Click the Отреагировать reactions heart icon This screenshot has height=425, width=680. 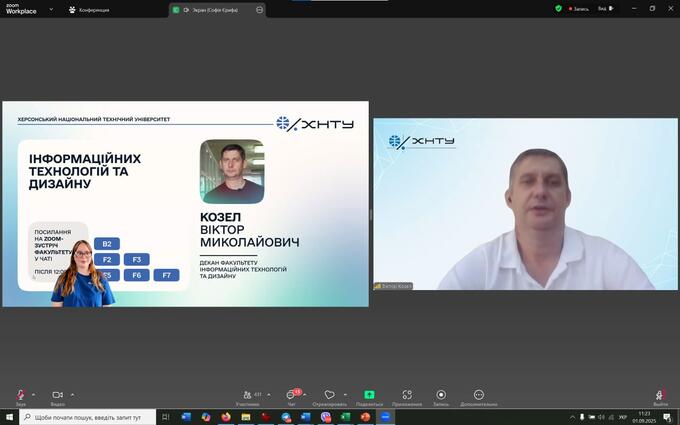coord(329,396)
